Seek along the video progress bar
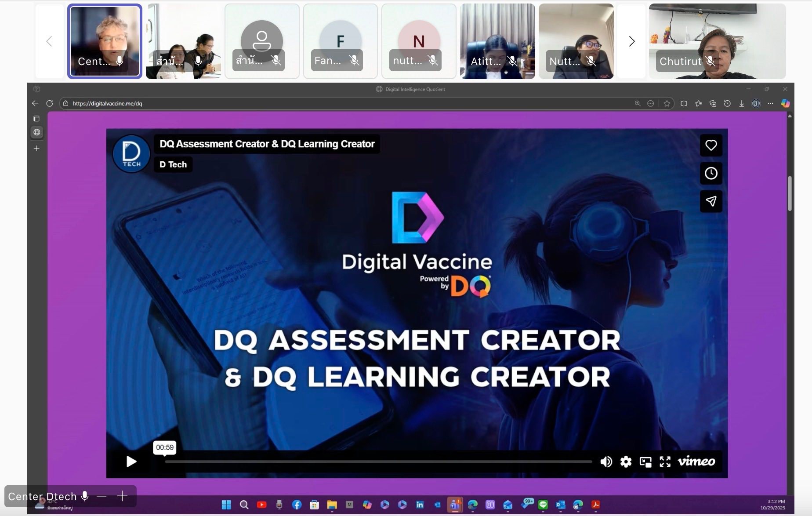Viewport: 812px width, 516px height. pyautogui.click(x=378, y=461)
